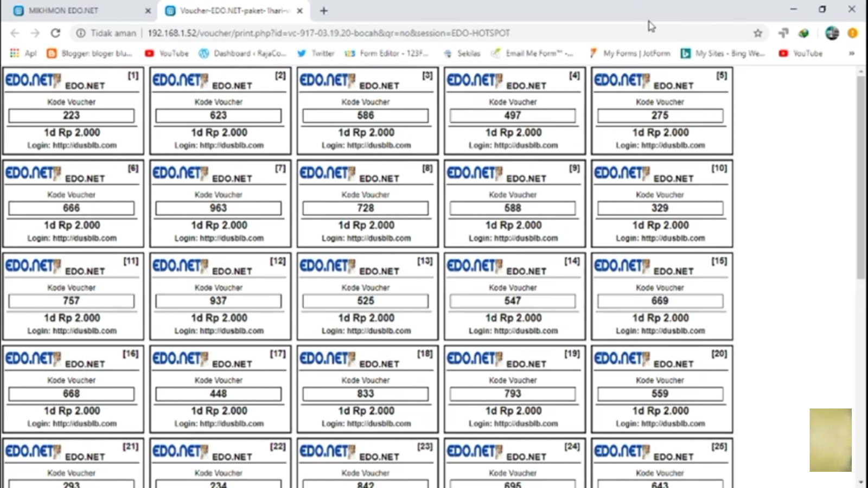868x488 pixels.
Task: Open the My Sites Bing bookmark
Action: (x=723, y=53)
